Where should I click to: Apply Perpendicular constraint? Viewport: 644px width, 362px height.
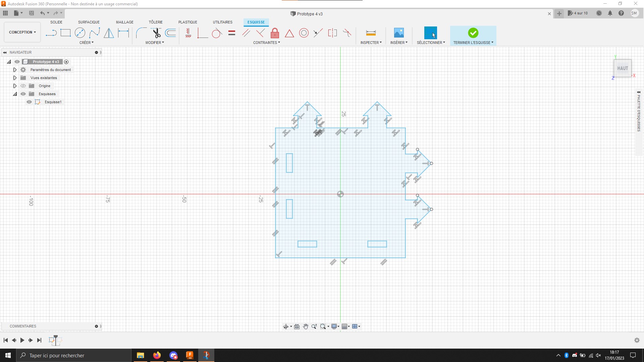coord(260,33)
